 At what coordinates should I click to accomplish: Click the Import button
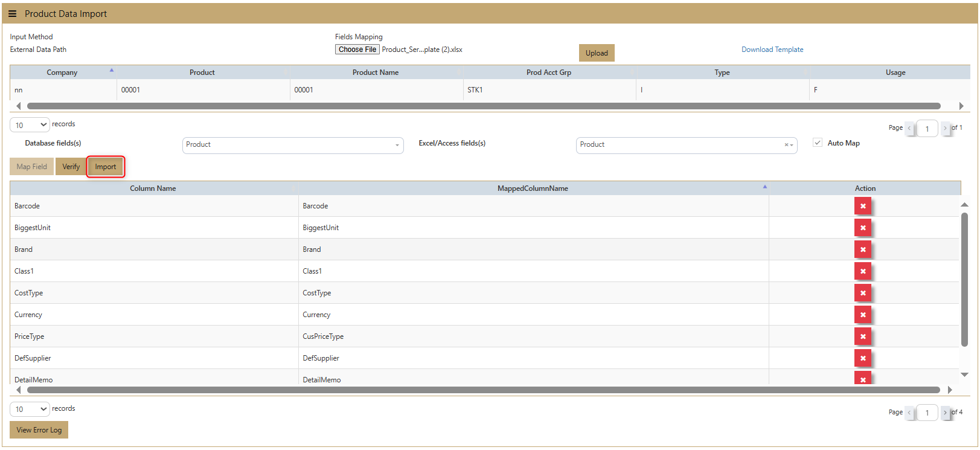tap(106, 167)
